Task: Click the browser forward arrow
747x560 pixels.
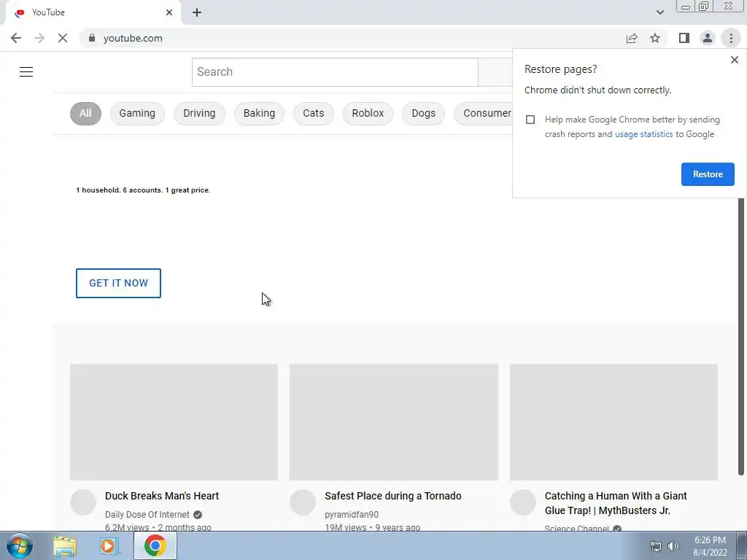Action: [39, 38]
